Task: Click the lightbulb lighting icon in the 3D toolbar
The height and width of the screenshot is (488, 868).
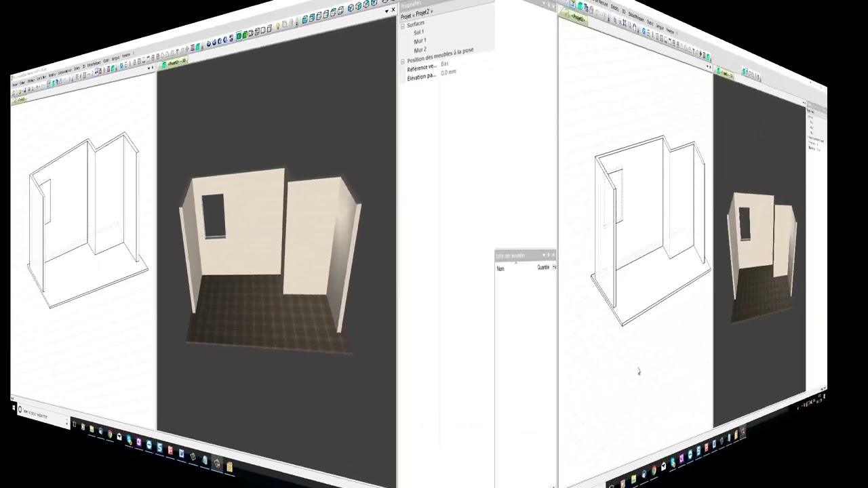Action: pos(278,26)
